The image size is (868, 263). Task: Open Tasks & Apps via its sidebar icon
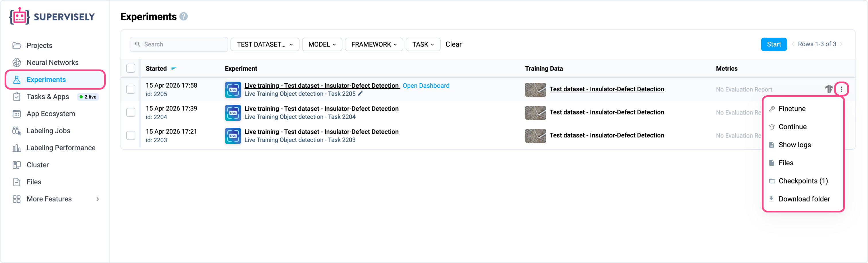click(x=17, y=97)
